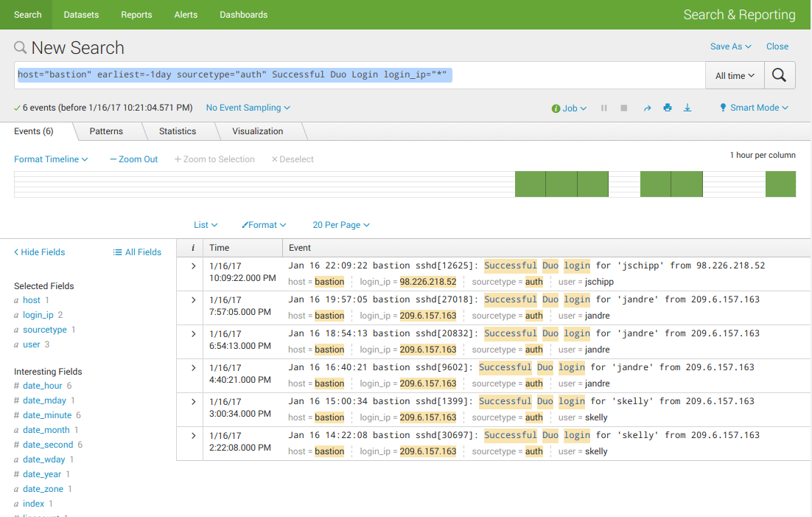Click the print results icon

(x=668, y=108)
